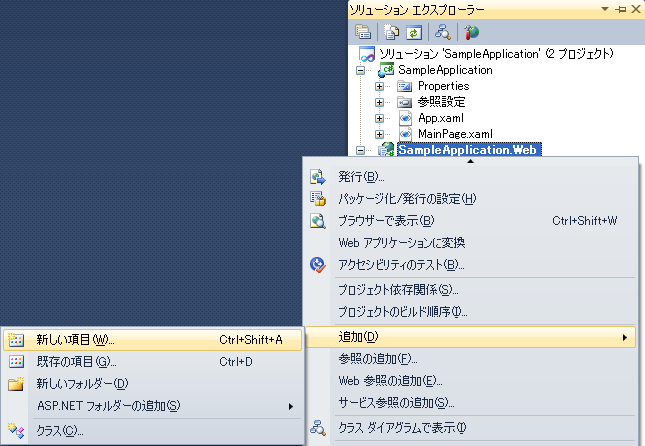Click the View Class Diagram toolbar icon
645x446 pixels.
(x=443, y=32)
